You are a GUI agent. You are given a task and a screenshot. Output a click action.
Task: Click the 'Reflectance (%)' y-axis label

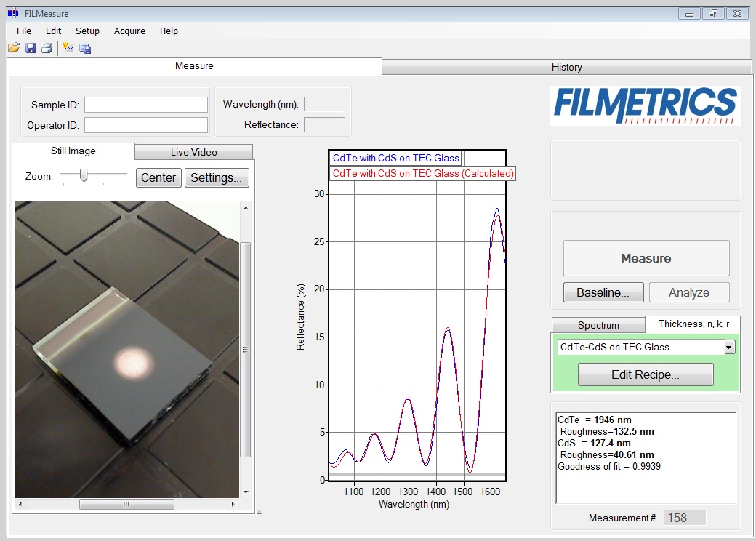(x=300, y=317)
